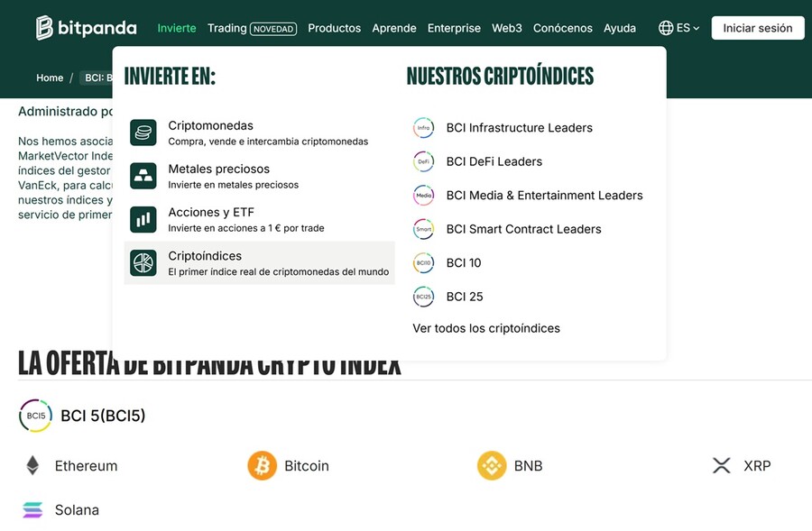Click the Criptoíndices pie chart icon

point(143,263)
